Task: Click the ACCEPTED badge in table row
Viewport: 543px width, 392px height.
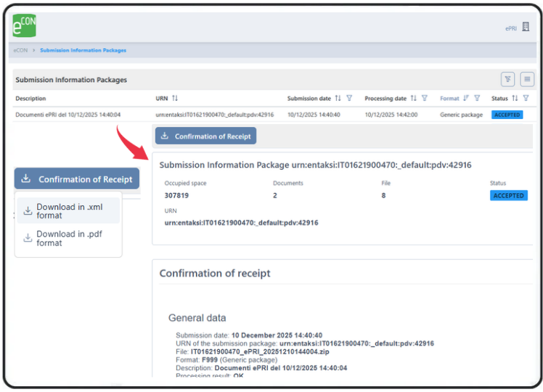Action: coord(507,115)
